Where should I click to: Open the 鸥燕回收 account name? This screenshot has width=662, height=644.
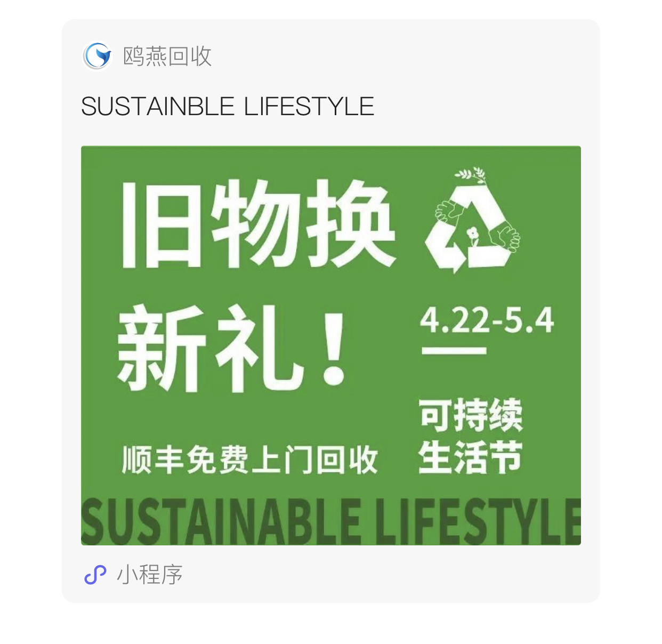pyautogui.click(x=167, y=56)
